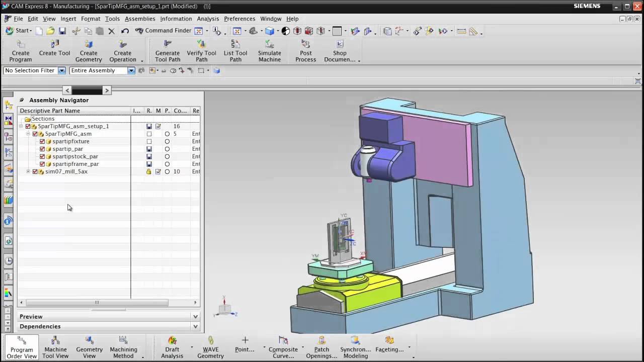
Task: Click the Faceting tool
Action: point(389,345)
